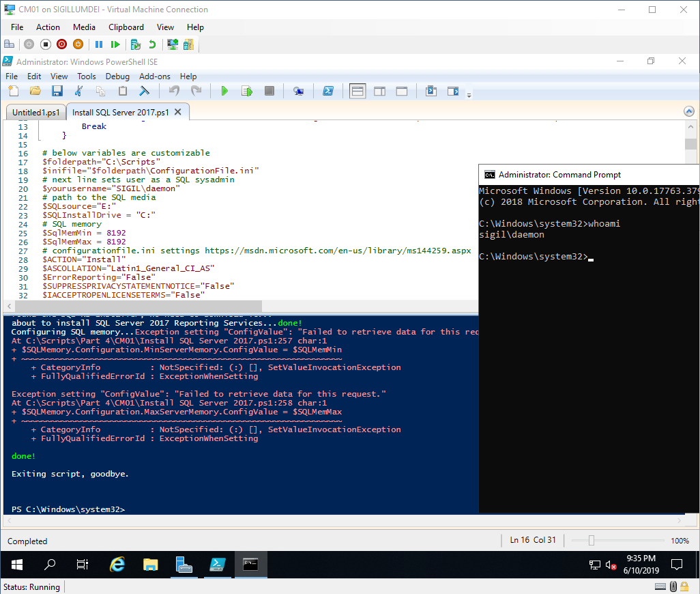The height and width of the screenshot is (594, 700).
Task: Open the Action Center notifications icon
Action: pos(677,565)
